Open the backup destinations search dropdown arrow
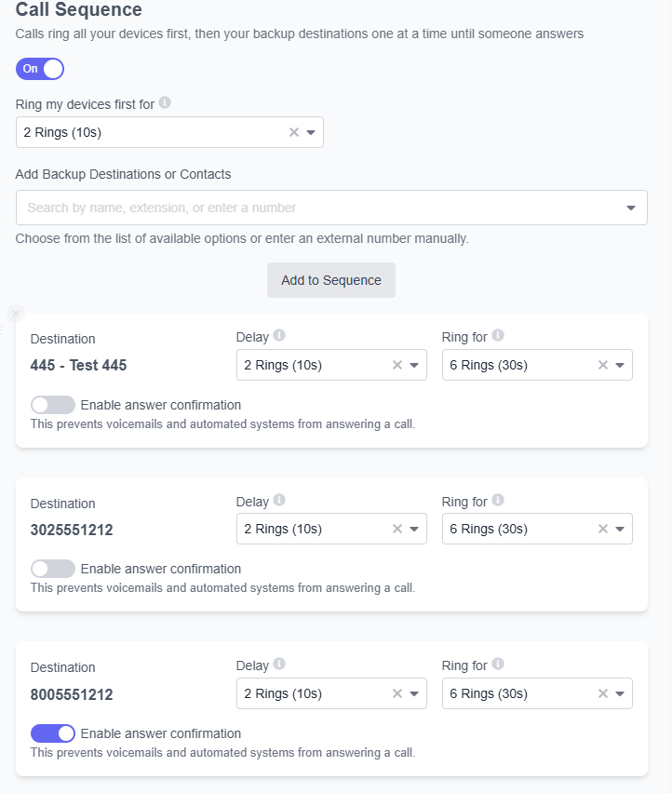The image size is (672, 793). coord(630,208)
